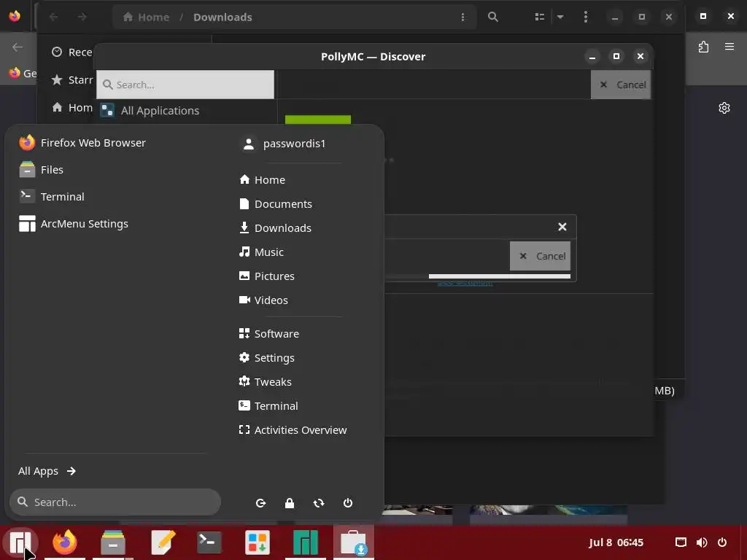Open Videos folder shortcut
The width and height of the screenshot is (747, 560).
(263, 300)
